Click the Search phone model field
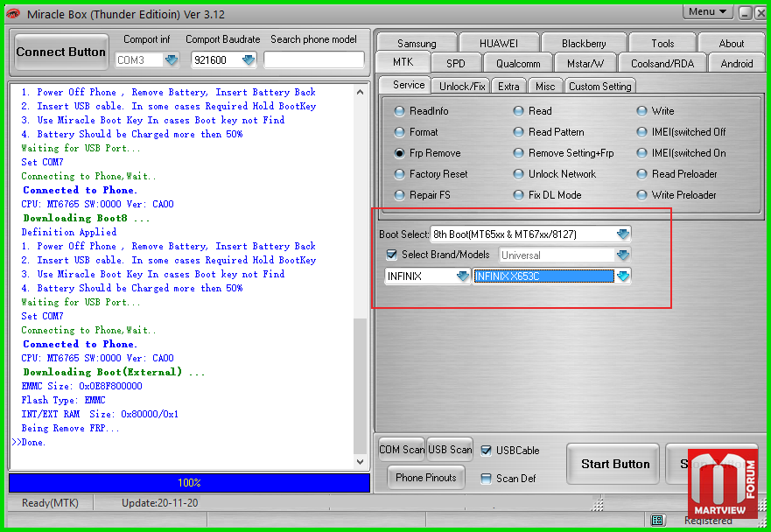The image size is (771, 532). click(x=314, y=60)
